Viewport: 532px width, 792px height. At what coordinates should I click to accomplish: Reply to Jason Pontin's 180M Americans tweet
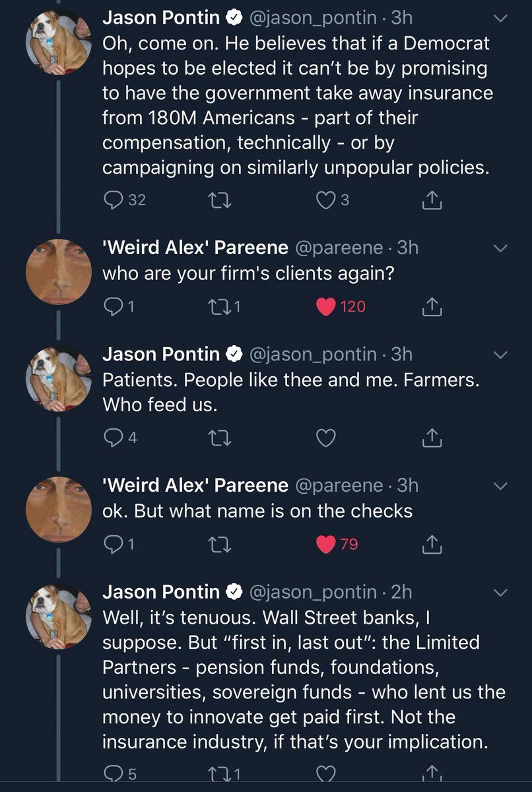point(114,200)
